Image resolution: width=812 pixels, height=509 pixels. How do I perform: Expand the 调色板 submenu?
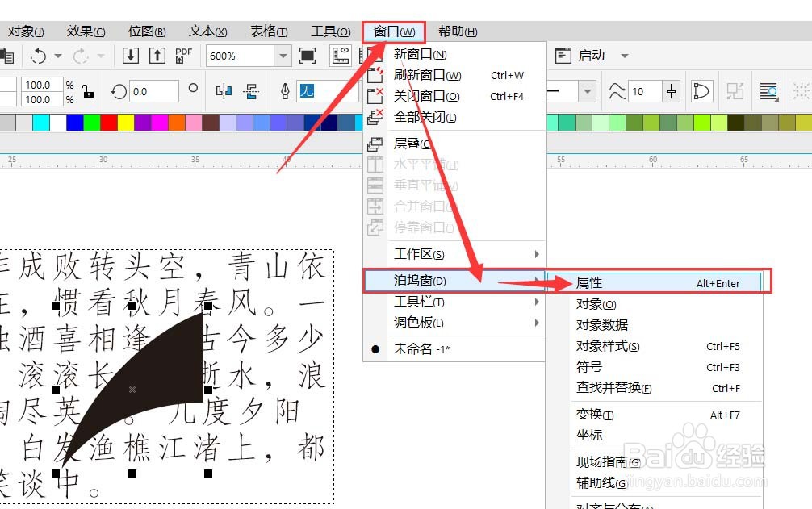pos(454,323)
